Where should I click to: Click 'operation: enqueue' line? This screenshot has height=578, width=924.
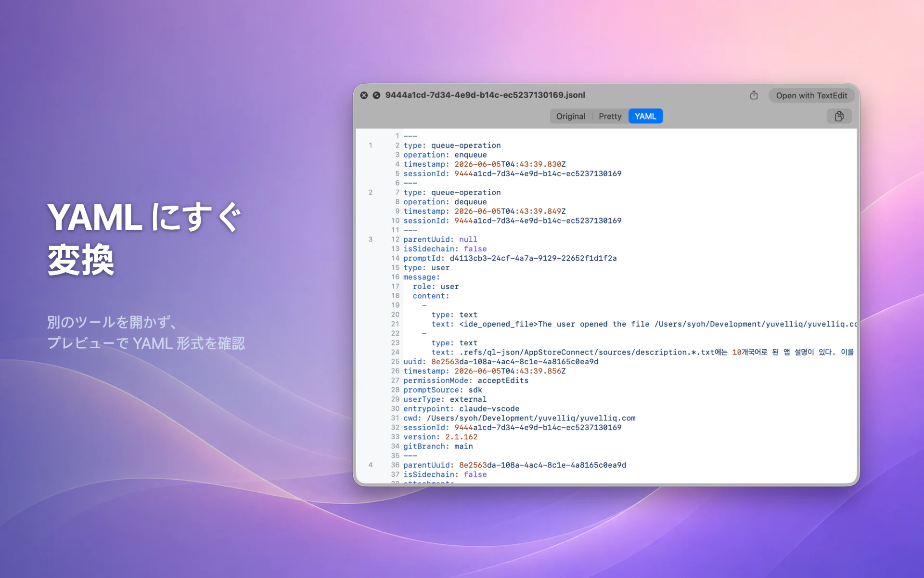pos(445,155)
